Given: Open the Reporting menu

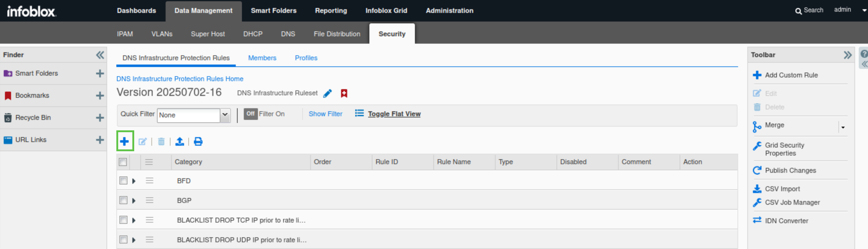Looking at the screenshot, I should click(x=331, y=11).
